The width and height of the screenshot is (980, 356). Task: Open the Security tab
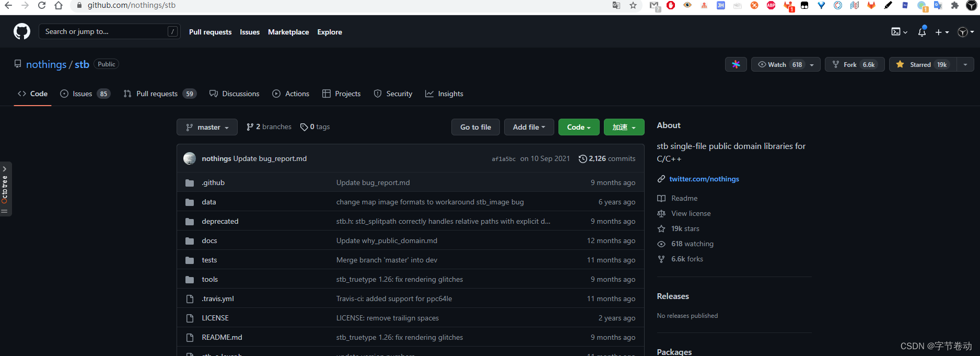pyautogui.click(x=393, y=94)
